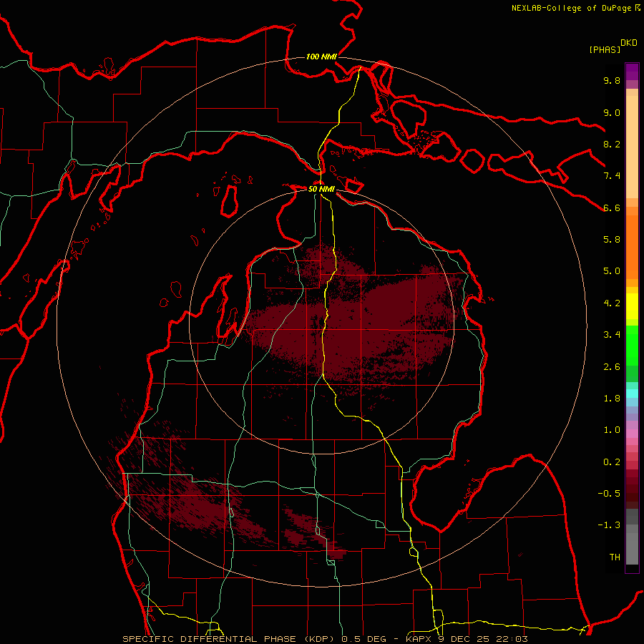Select the cyan color bar segment beside 1.8
This screenshot has width=644, height=644.
(632, 394)
